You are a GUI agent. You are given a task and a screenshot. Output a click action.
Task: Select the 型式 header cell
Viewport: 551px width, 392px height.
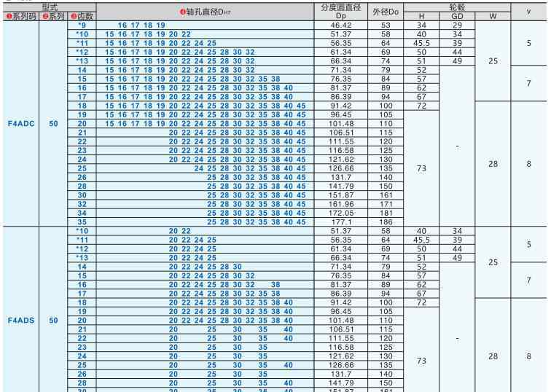tap(50, 7)
